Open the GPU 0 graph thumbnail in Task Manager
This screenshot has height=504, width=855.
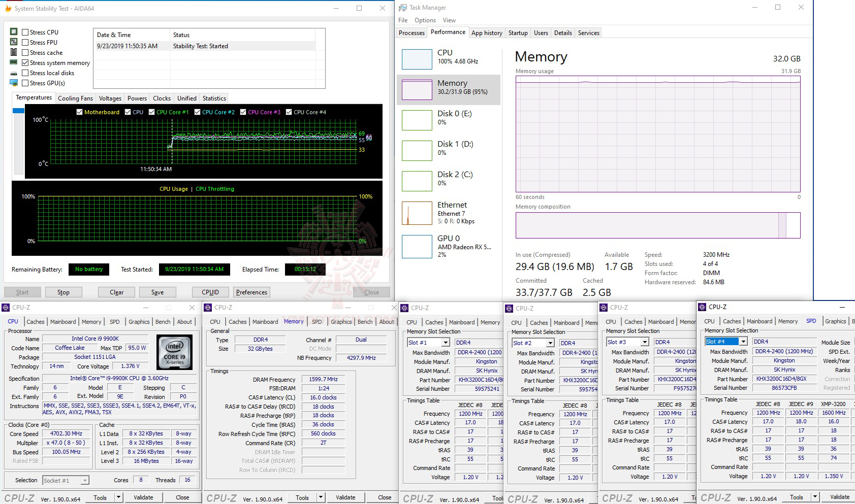[417, 247]
